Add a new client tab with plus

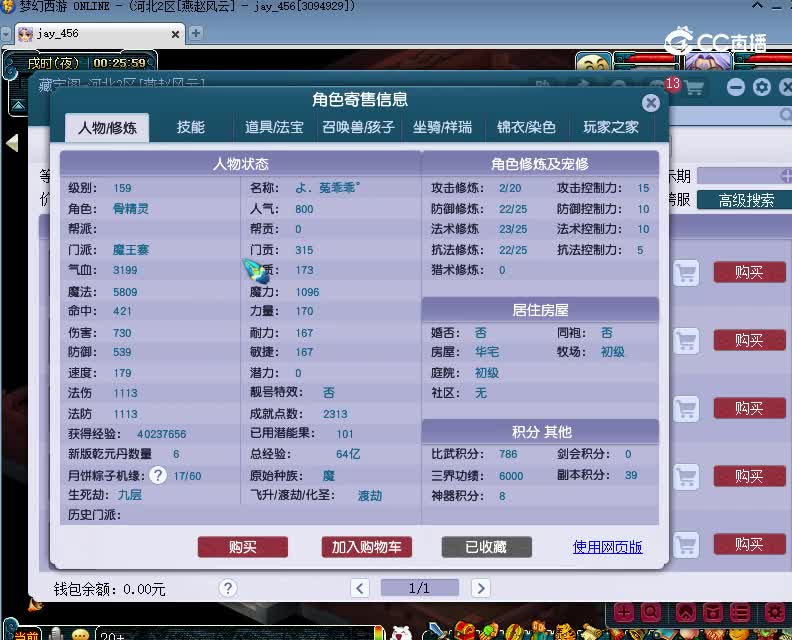[x=196, y=33]
